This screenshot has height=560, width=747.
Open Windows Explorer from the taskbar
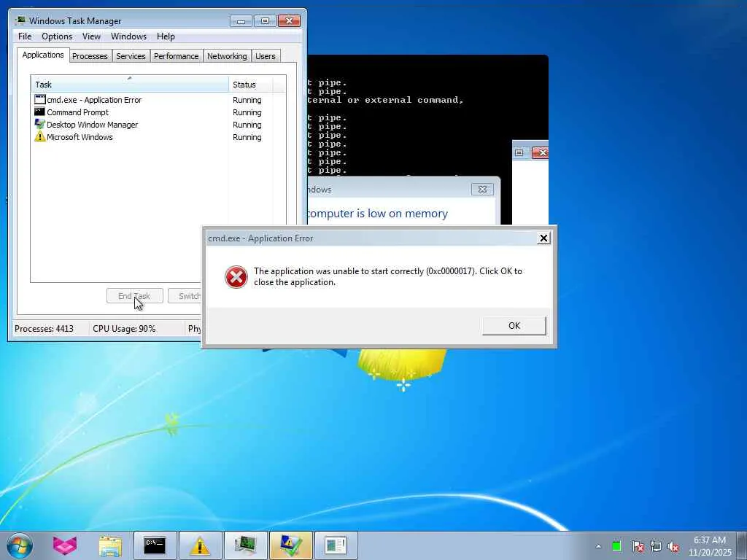110,545
